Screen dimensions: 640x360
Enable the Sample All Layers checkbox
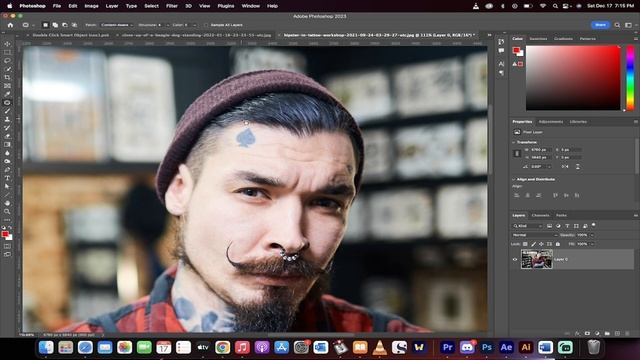[x=206, y=25]
